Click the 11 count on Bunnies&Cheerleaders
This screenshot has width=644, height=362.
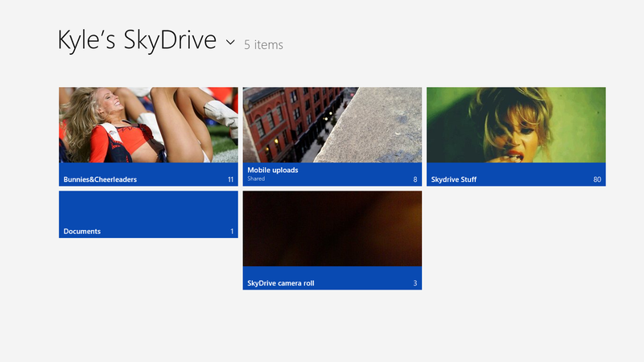point(230,179)
